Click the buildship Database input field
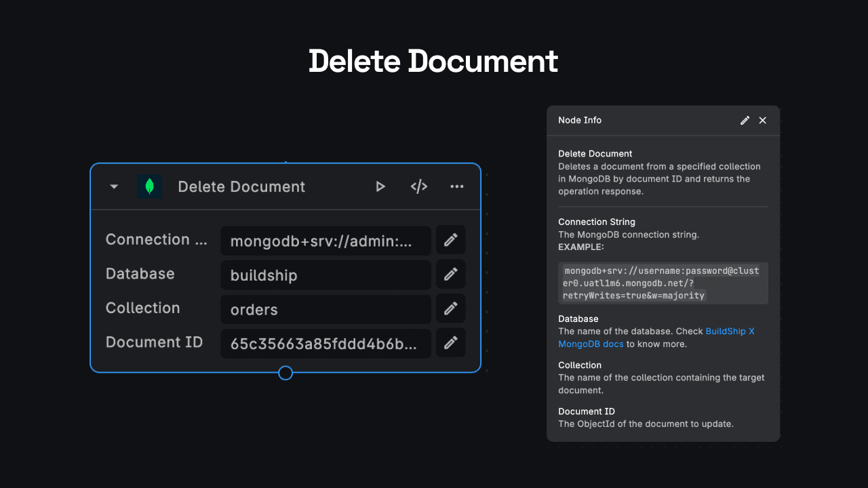Screen dimensions: 868x488 click(x=325, y=275)
